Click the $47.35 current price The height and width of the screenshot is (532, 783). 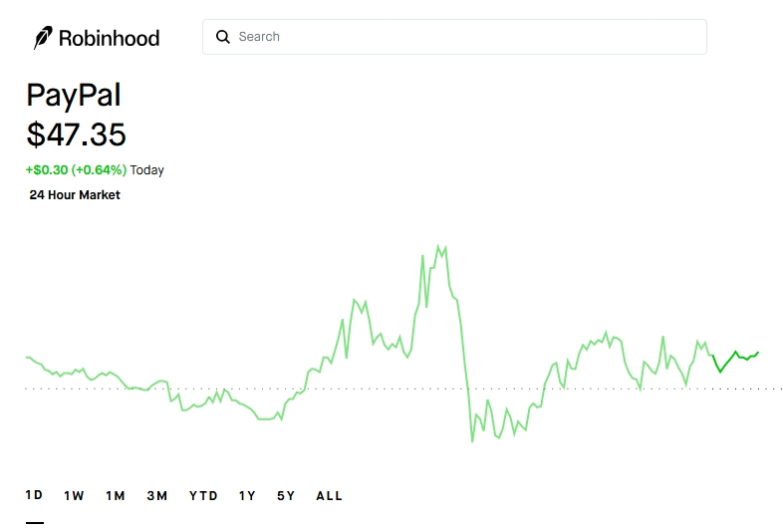[x=77, y=133]
